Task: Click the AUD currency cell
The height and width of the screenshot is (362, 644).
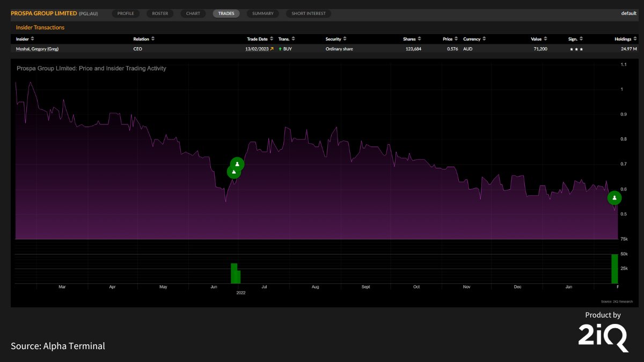Action: [x=467, y=49]
